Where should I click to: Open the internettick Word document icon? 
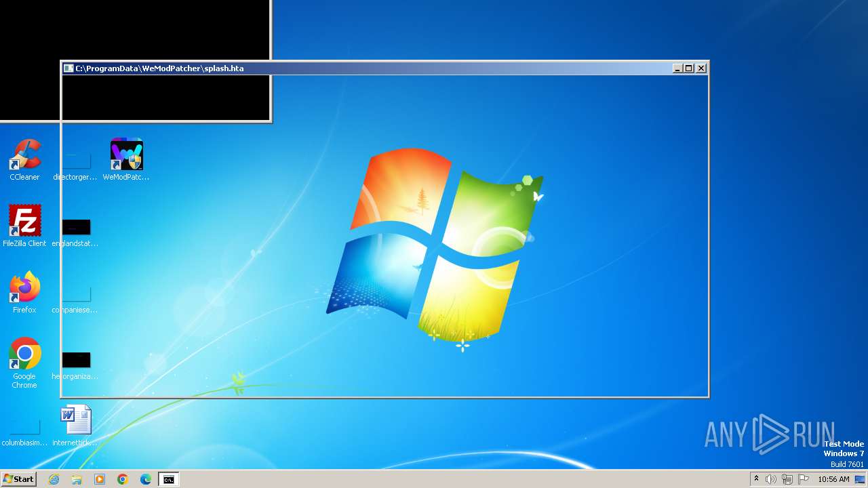[75, 426]
